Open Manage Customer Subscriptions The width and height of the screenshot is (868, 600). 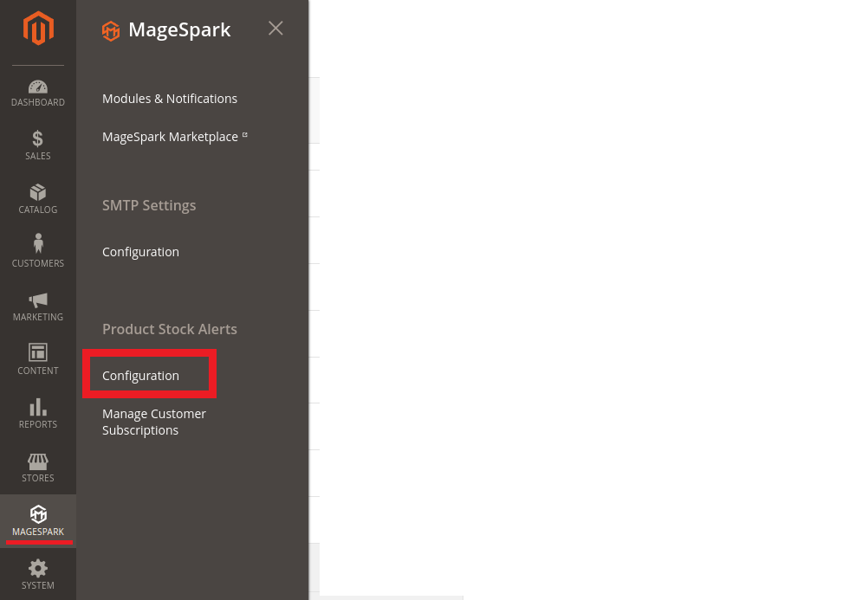pos(154,422)
